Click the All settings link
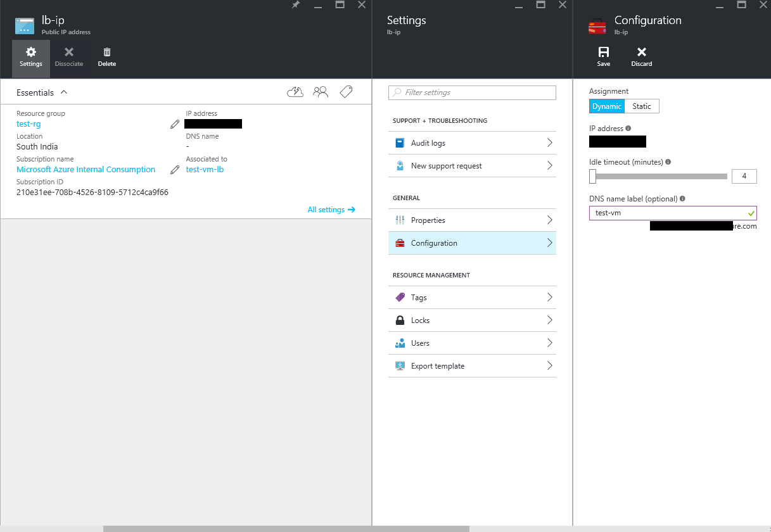Image resolution: width=771 pixels, height=532 pixels. tap(331, 210)
